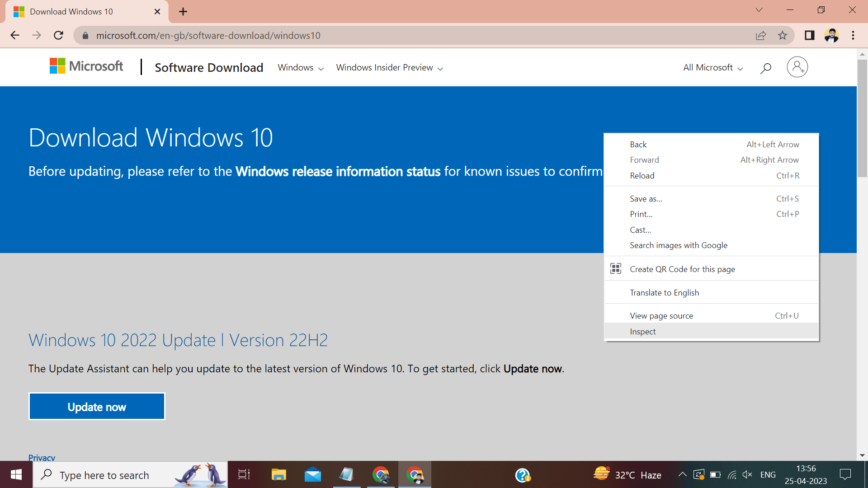Open Task View in the taskbar
The width and height of the screenshot is (868, 488).
point(244,475)
